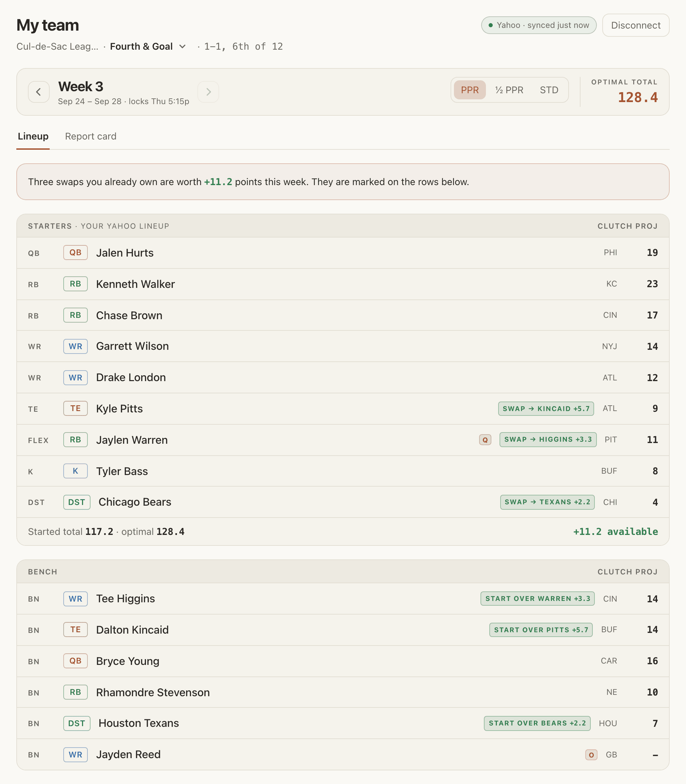Click the O out icon on Jayden Reed
The width and height of the screenshot is (686, 784).
(x=591, y=754)
